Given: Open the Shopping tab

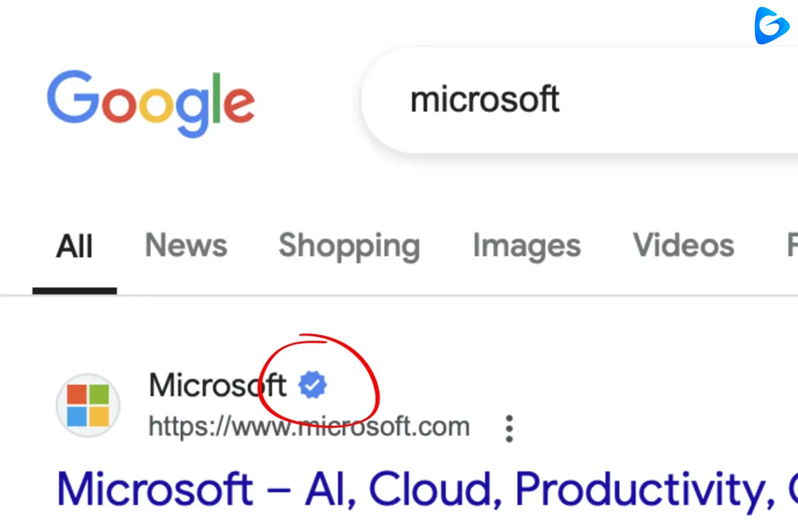Looking at the screenshot, I should pyautogui.click(x=349, y=246).
